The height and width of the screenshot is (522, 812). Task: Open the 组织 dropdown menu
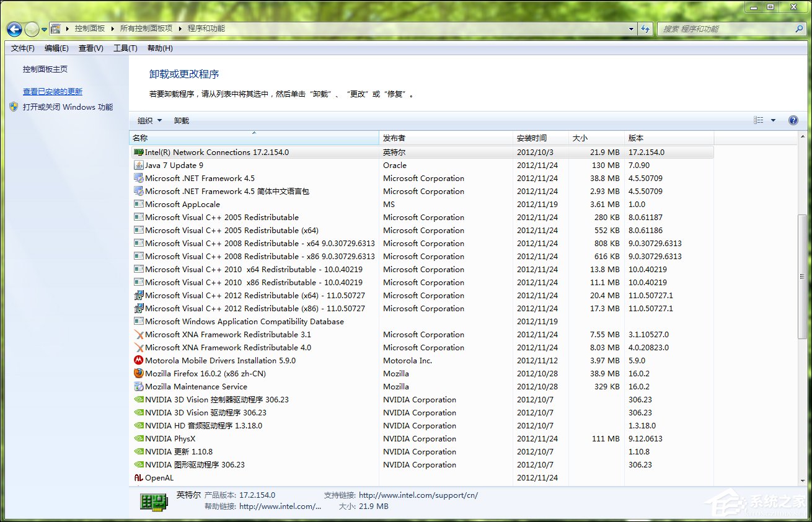(x=149, y=120)
